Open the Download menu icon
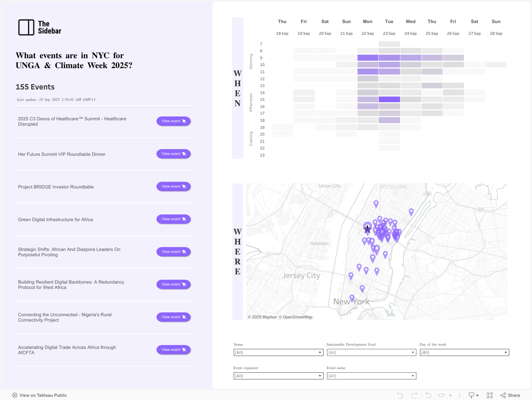 pos(473,395)
